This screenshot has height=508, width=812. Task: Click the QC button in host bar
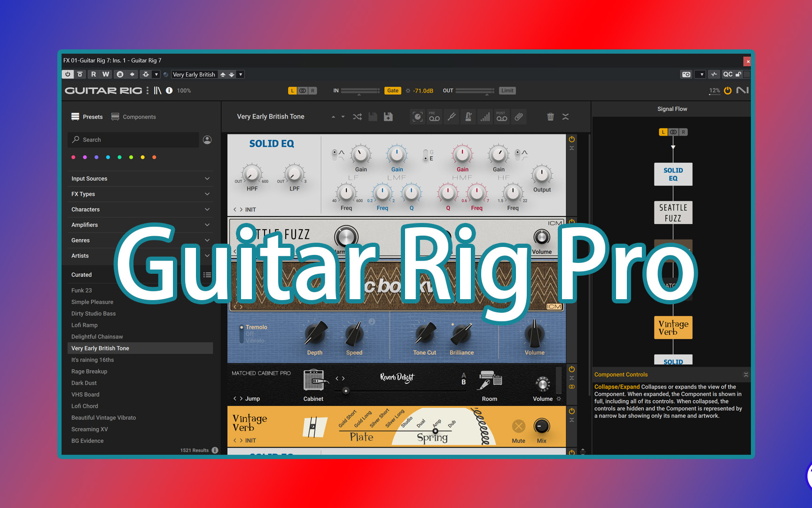(727, 74)
